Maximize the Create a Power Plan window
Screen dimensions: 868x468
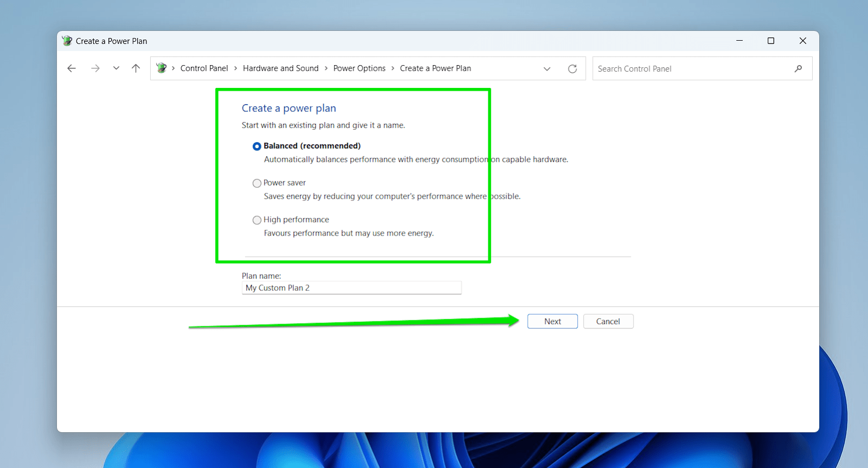pyautogui.click(x=771, y=41)
